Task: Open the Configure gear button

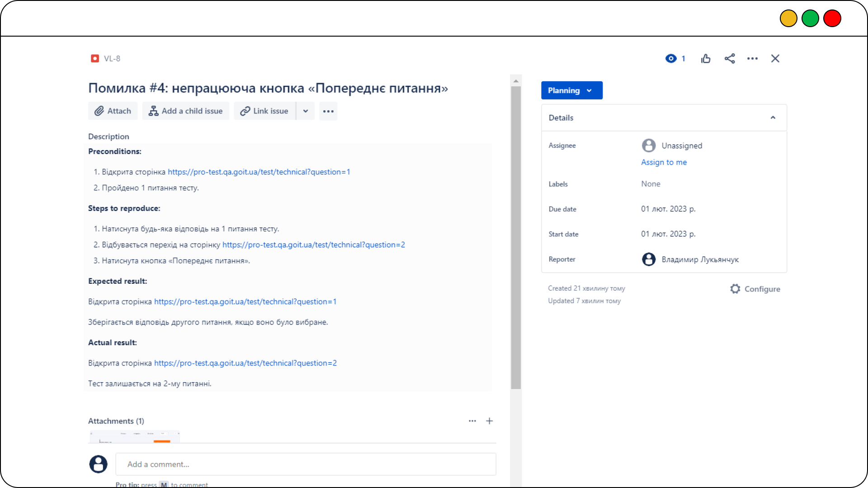Action: 755,289
